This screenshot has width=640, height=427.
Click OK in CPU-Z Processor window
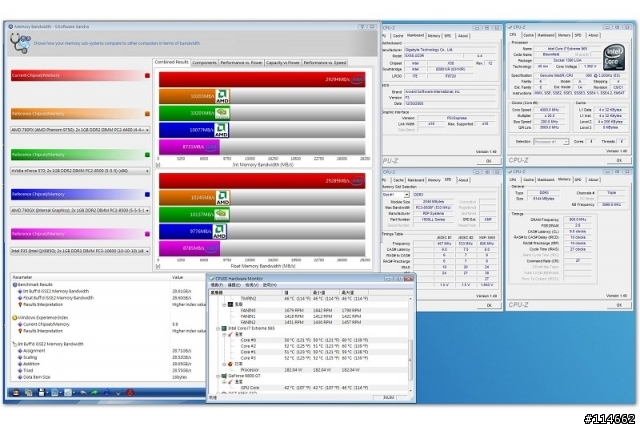[x=619, y=160]
